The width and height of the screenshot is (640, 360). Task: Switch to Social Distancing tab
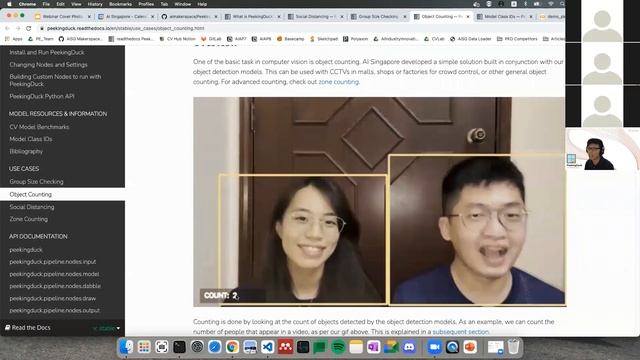(315, 17)
